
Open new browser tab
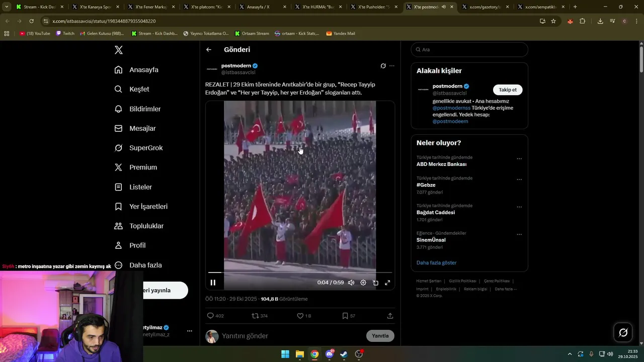tap(575, 7)
